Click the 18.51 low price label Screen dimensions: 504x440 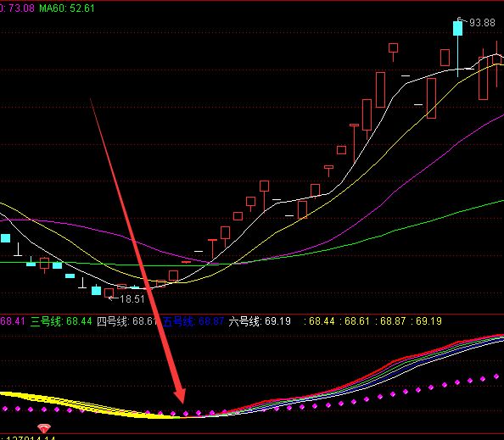pyautogui.click(x=132, y=299)
